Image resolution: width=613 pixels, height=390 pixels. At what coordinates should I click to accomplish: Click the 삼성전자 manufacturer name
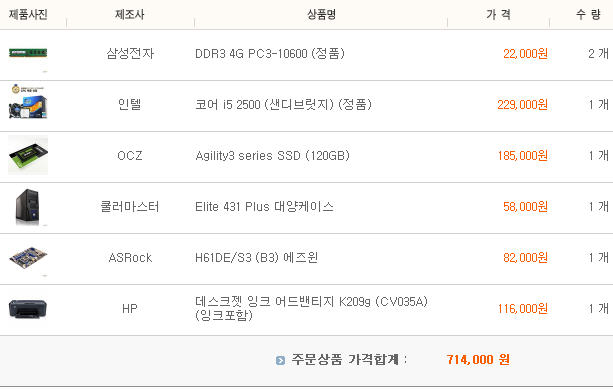tap(130, 54)
